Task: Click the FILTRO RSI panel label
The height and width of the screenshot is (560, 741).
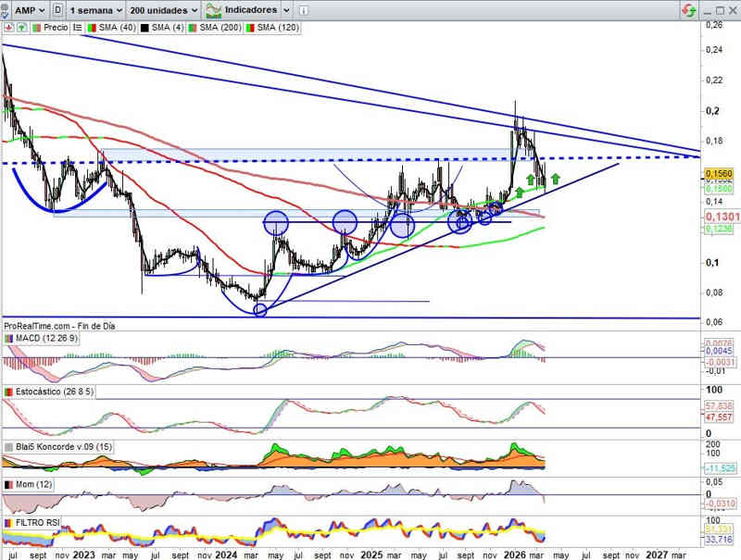Action: point(39,524)
